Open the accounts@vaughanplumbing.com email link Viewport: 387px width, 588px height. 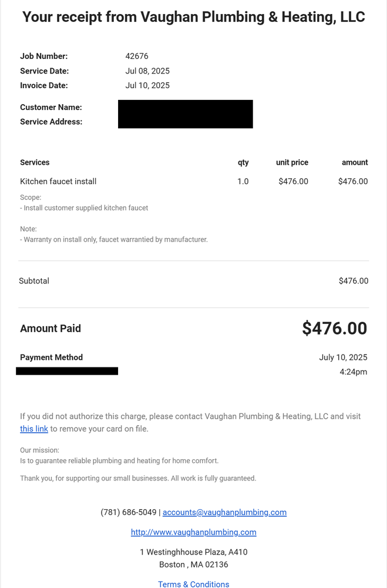[224, 512]
